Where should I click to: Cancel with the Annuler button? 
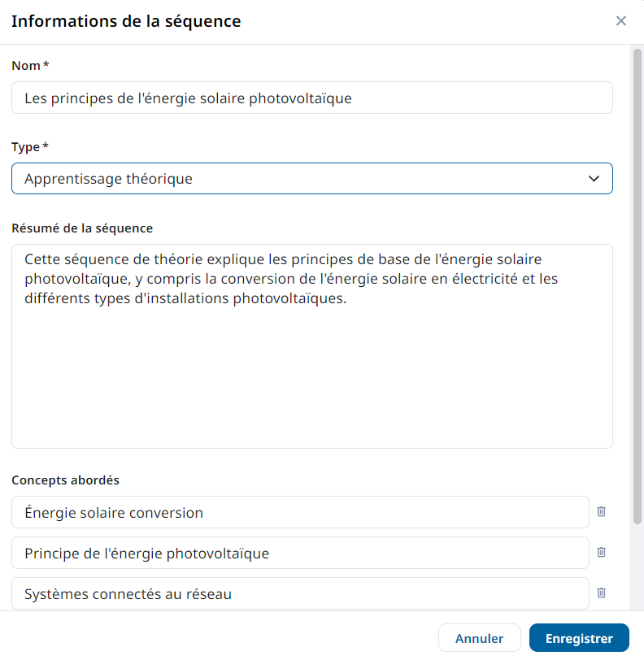pos(479,638)
